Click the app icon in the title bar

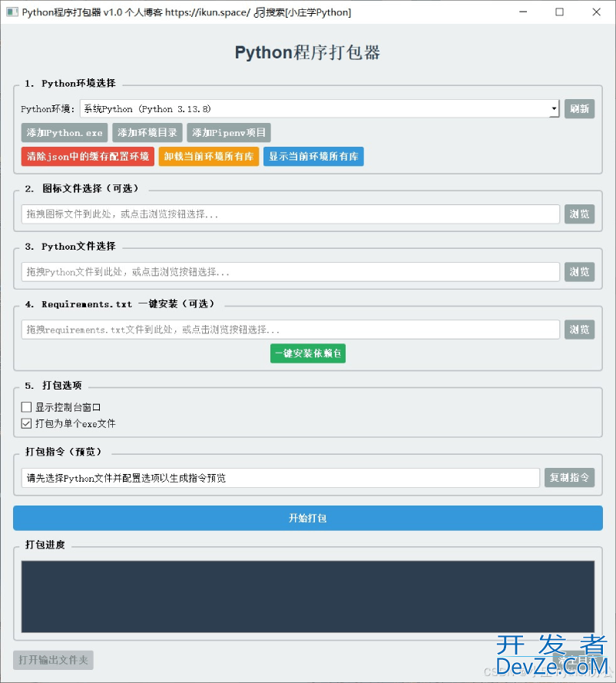(11, 12)
